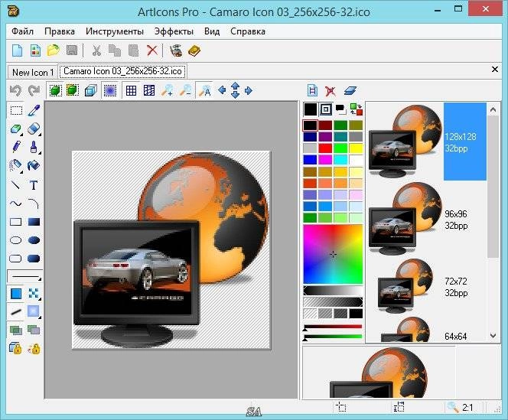Image resolution: width=508 pixels, height=420 pixels.
Task: Toggle the anti-aliased line mode
Action: (16, 312)
